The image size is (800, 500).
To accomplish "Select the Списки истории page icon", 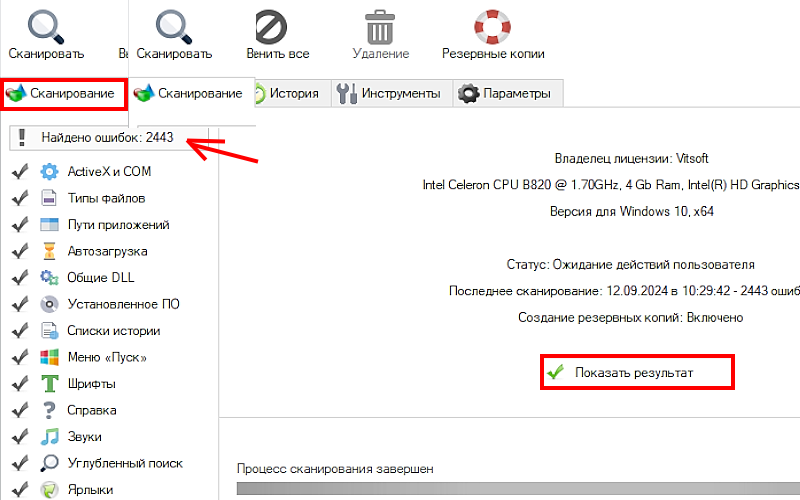I will pyautogui.click(x=49, y=331).
